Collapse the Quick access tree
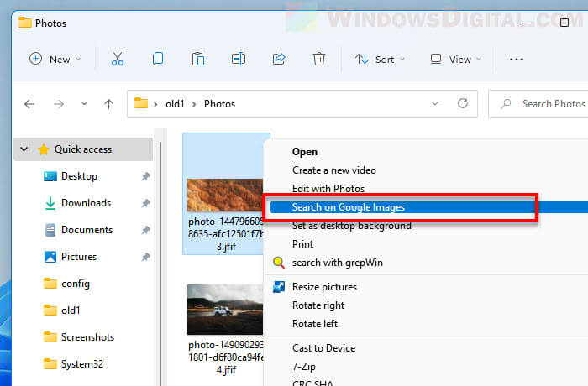Screen dimensions: 588x386 coord(24,149)
